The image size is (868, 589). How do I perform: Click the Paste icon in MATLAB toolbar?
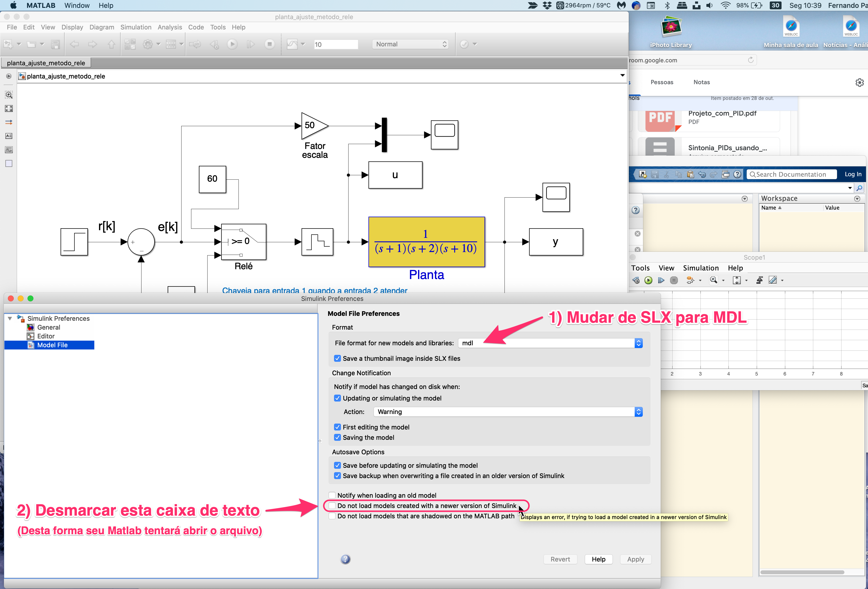point(690,174)
